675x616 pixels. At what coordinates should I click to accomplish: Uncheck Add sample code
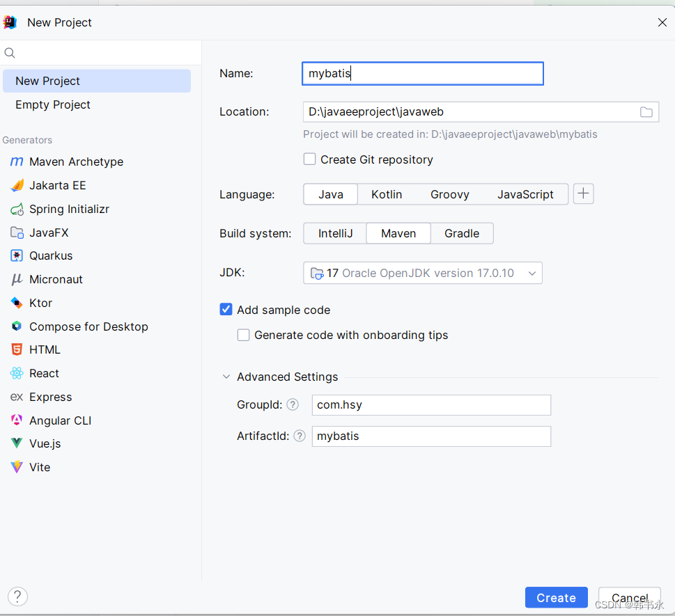(226, 309)
